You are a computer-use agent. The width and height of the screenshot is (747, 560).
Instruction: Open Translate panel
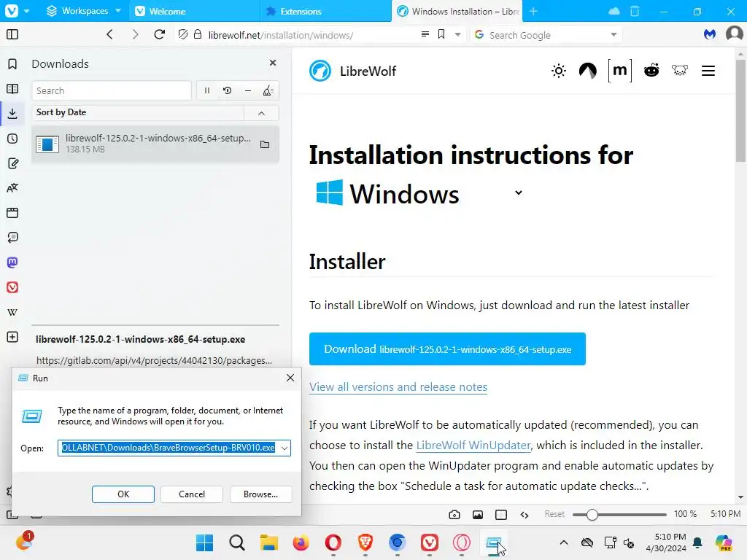[12, 188]
